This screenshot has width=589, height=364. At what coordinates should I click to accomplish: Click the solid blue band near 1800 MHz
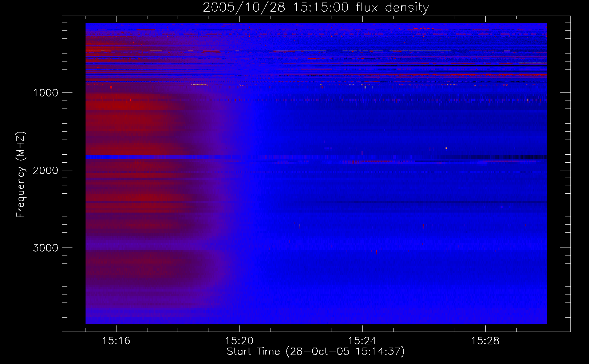pos(316,157)
